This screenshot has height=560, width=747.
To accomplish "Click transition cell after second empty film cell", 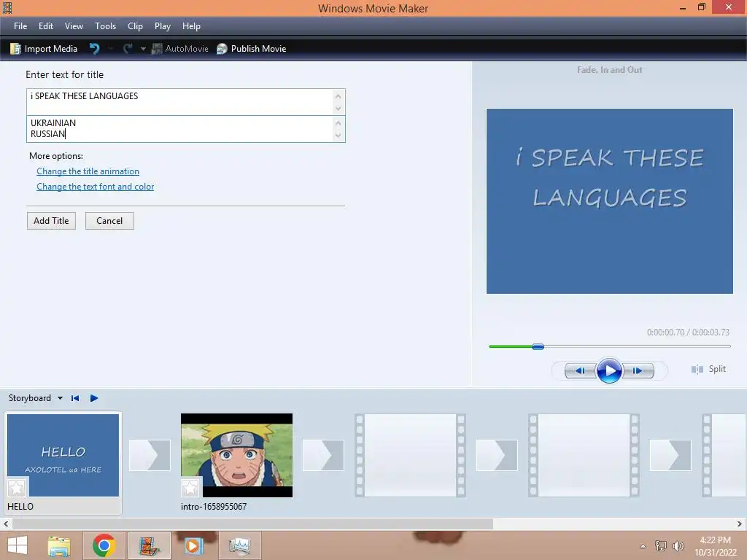I will coord(670,456).
